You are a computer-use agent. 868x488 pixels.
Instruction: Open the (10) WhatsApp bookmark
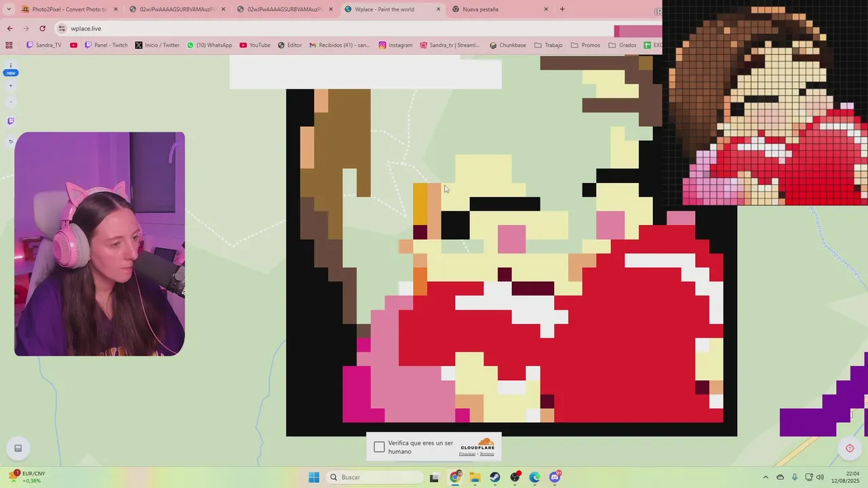[210, 45]
